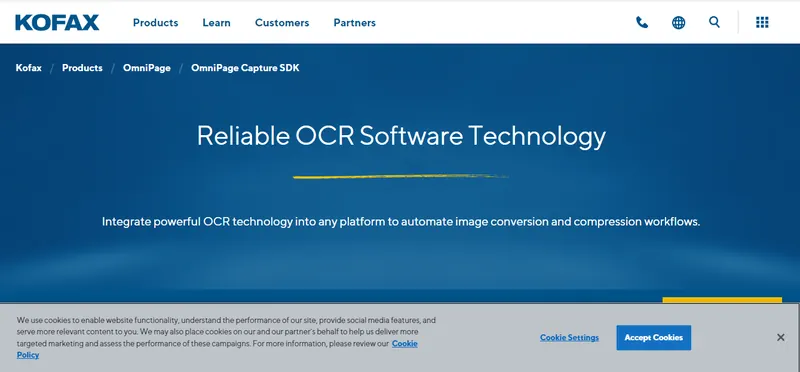The image size is (800, 372).
Task: Dismiss the cookie banner with X
Action: (x=780, y=337)
